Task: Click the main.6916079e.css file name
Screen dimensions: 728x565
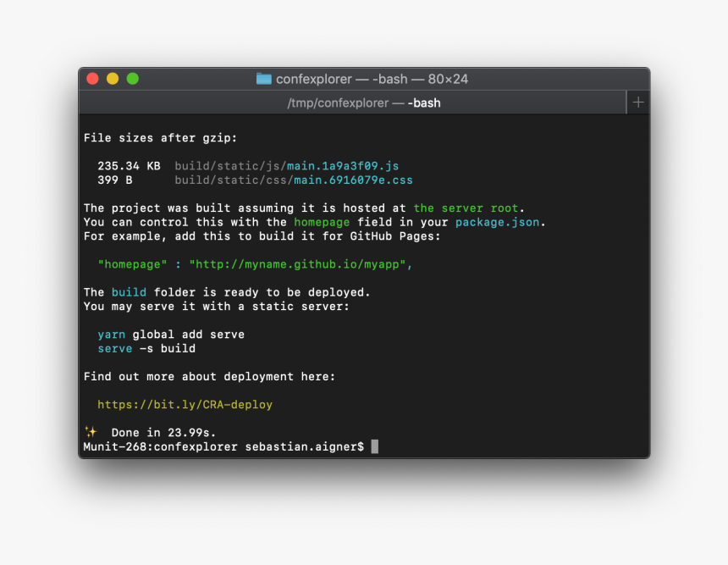Action: (x=353, y=180)
